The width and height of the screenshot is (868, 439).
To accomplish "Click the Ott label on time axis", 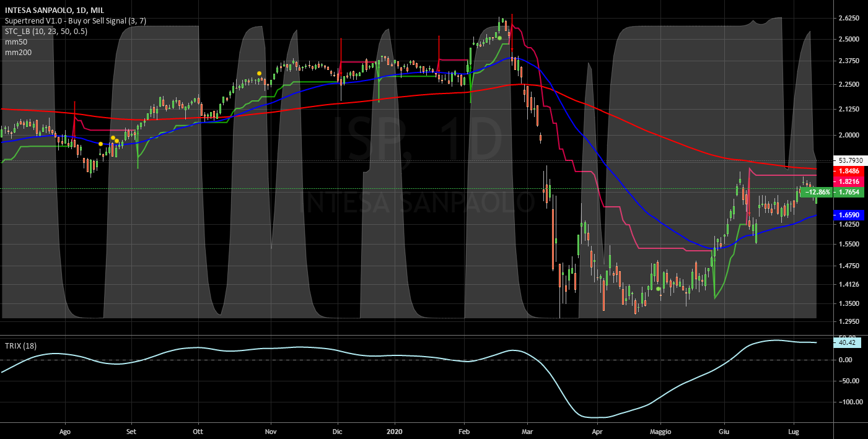I will (198, 431).
